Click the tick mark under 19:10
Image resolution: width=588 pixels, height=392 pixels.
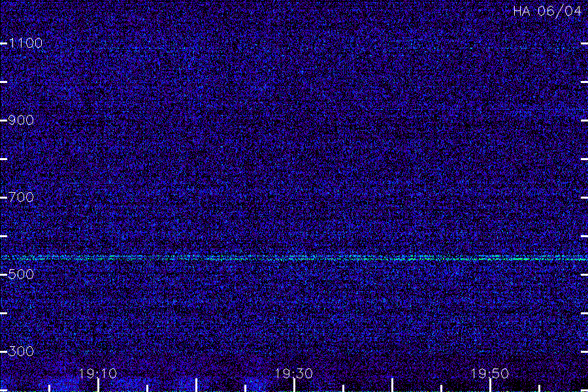98,385
